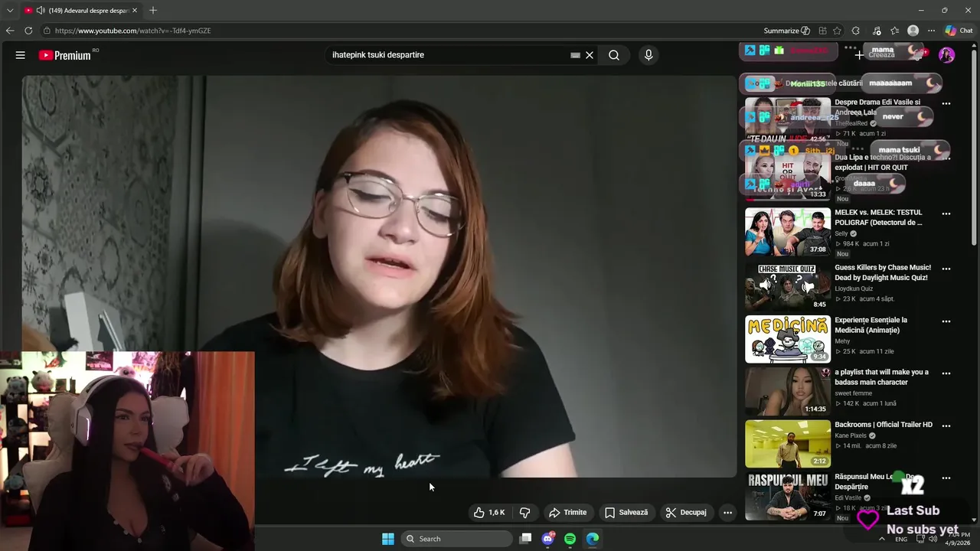Visit the sweet femme channel
Viewport: 980px width, 551px height.
click(x=854, y=393)
